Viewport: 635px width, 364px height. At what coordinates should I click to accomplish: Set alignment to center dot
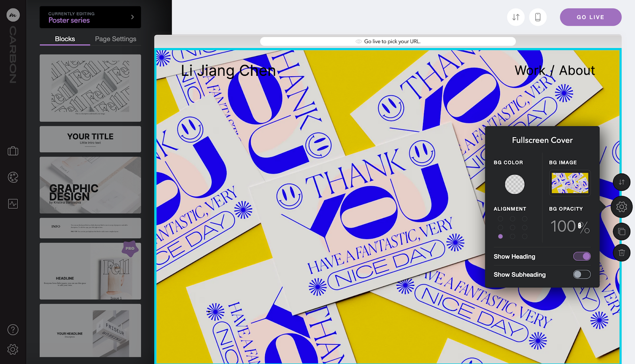513,227
